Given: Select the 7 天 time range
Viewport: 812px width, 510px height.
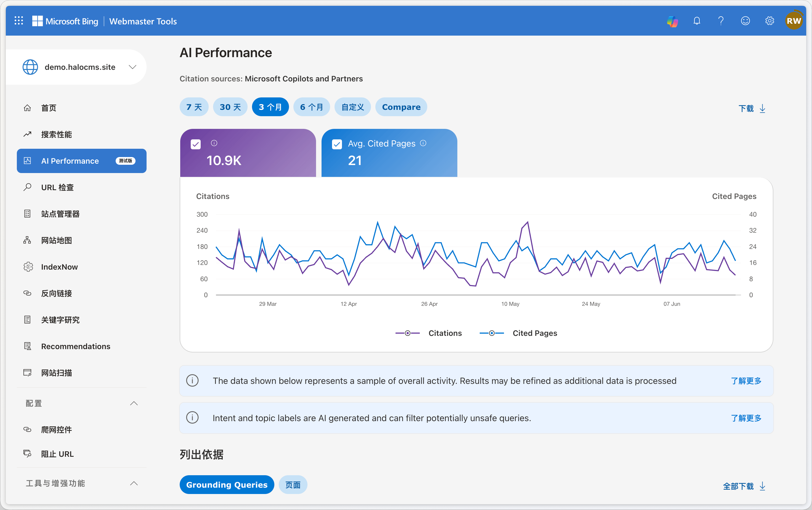Looking at the screenshot, I should click(194, 107).
